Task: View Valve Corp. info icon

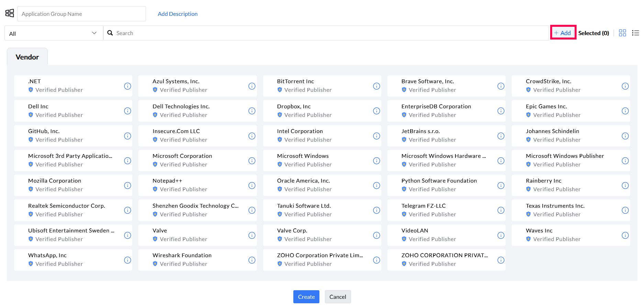Action: pos(376,235)
